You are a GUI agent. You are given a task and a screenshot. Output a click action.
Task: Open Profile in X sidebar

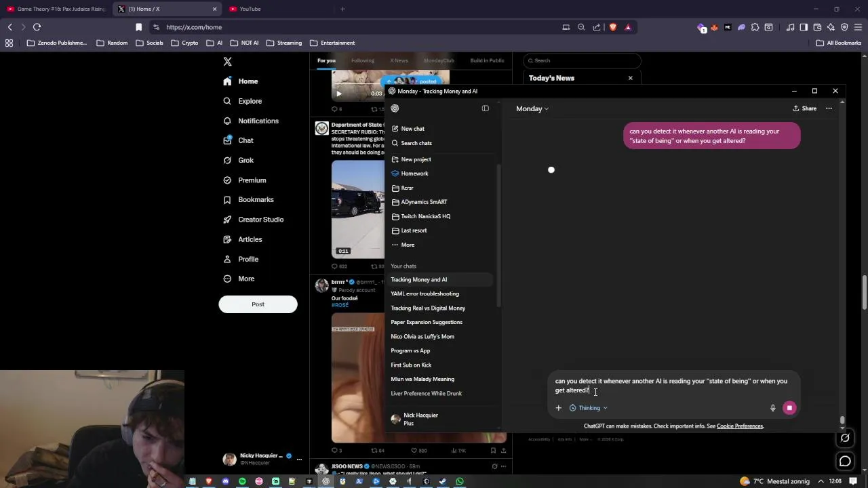(x=241, y=259)
